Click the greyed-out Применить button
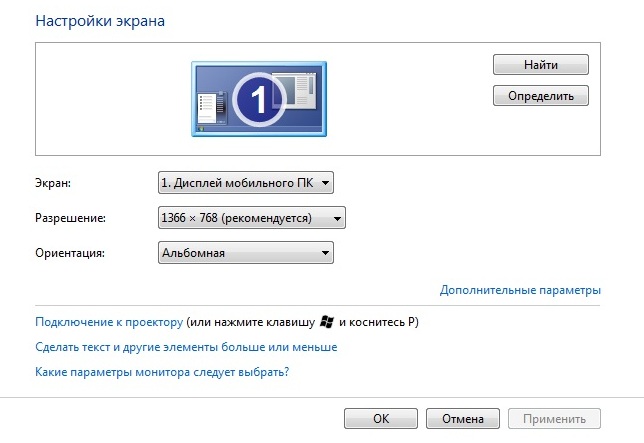 pos(554,419)
